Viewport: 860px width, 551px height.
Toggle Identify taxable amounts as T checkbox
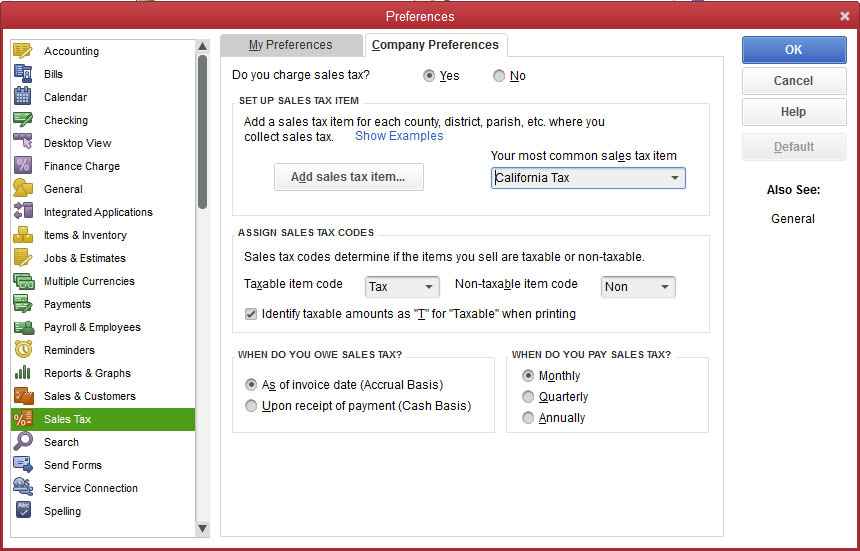point(251,314)
